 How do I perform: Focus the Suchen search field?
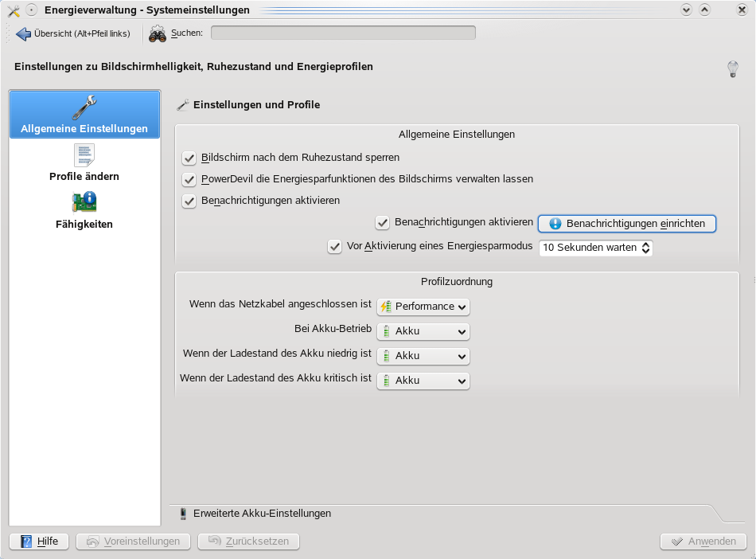(343, 33)
